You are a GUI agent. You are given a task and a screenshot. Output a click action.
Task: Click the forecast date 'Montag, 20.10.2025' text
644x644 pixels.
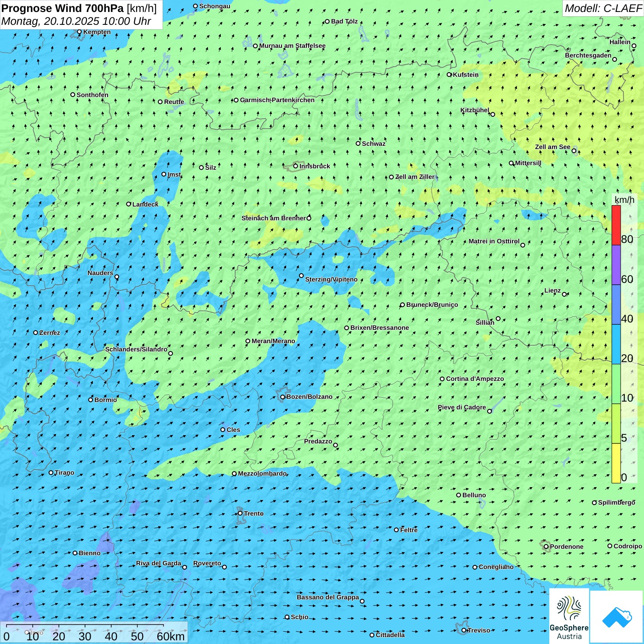pyautogui.click(x=51, y=21)
